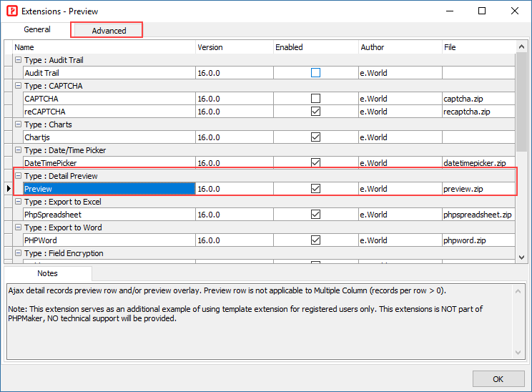Collapse the Type : Audit Trail group
Screen dimensions: 532x392
point(19,60)
